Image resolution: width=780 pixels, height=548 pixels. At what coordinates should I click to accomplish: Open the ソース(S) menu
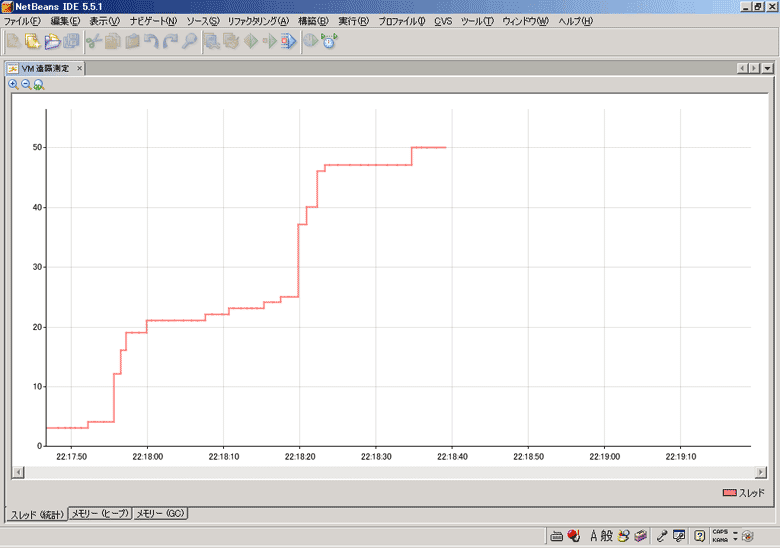[x=202, y=21]
